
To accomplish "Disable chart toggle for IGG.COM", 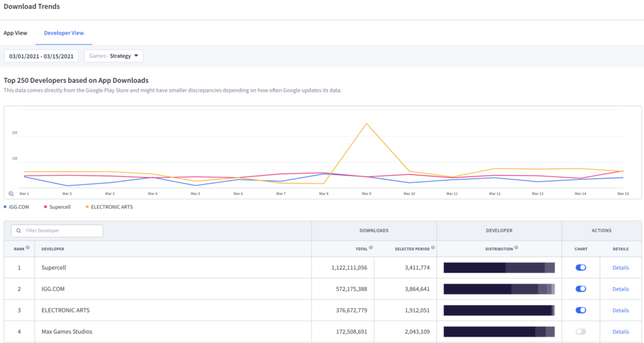I will click(580, 289).
